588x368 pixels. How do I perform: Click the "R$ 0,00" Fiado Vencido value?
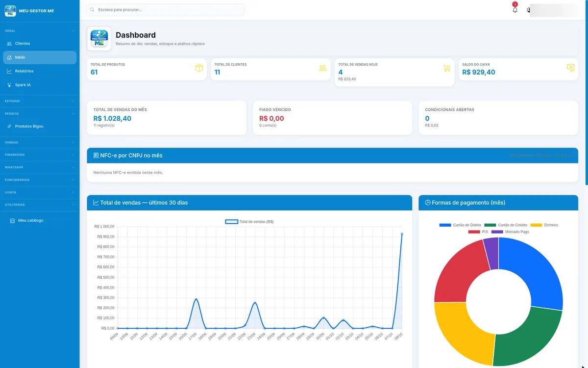coord(271,118)
